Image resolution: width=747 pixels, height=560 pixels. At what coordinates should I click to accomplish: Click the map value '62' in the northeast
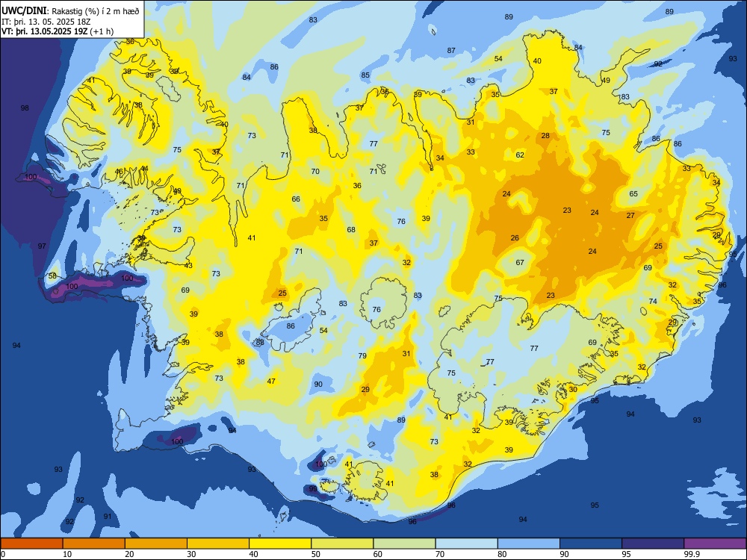pyautogui.click(x=520, y=155)
